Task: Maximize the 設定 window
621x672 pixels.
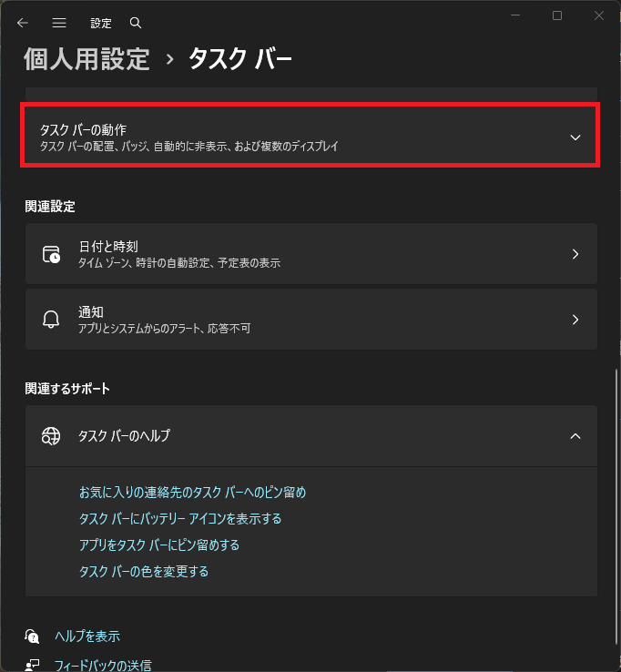Action: (x=557, y=15)
